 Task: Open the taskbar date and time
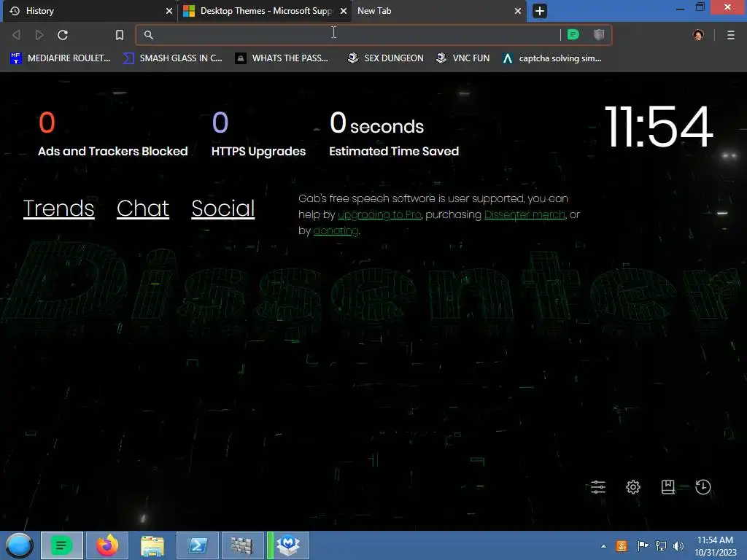pos(715,546)
